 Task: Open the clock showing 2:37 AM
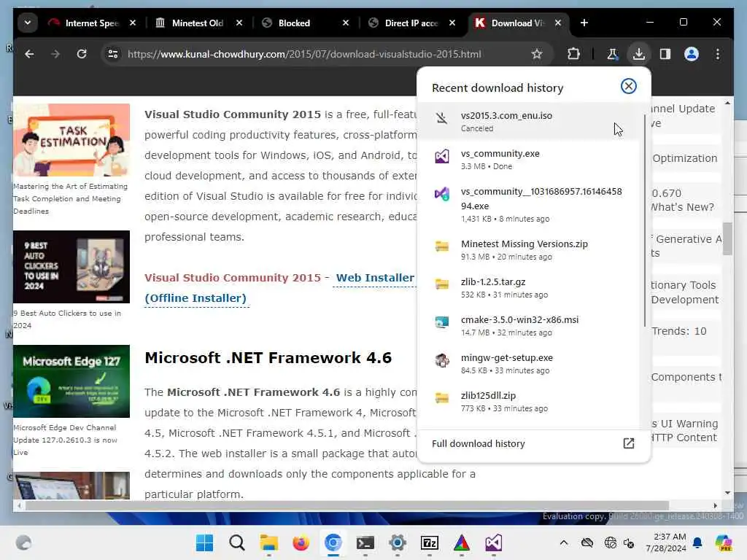pyautogui.click(x=665, y=542)
